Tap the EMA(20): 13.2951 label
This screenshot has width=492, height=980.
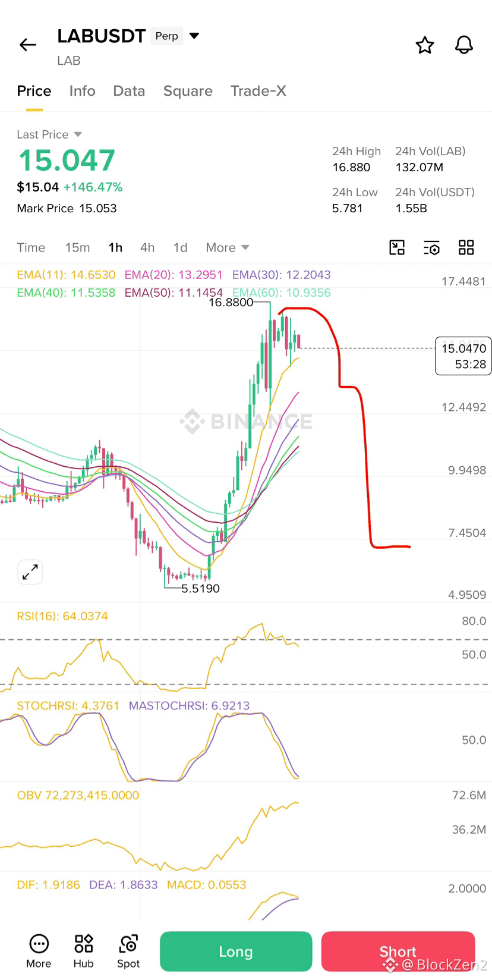point(174,275)
